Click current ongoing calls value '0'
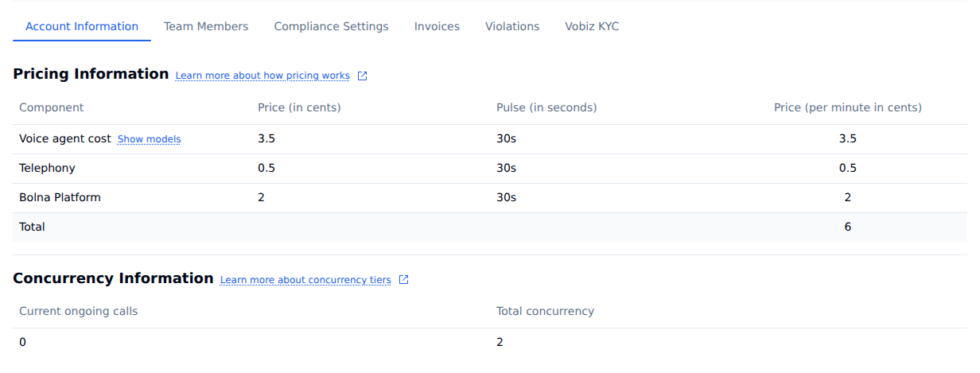Viewport: 980px width, 373px height. click(x=22, y=342)
